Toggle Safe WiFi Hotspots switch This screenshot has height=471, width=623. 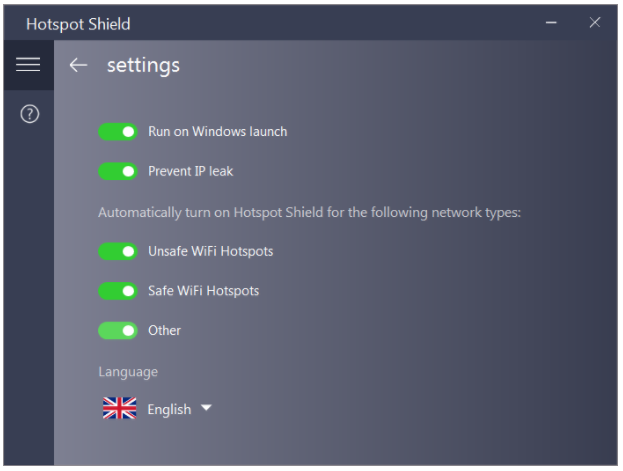[118, 291]
